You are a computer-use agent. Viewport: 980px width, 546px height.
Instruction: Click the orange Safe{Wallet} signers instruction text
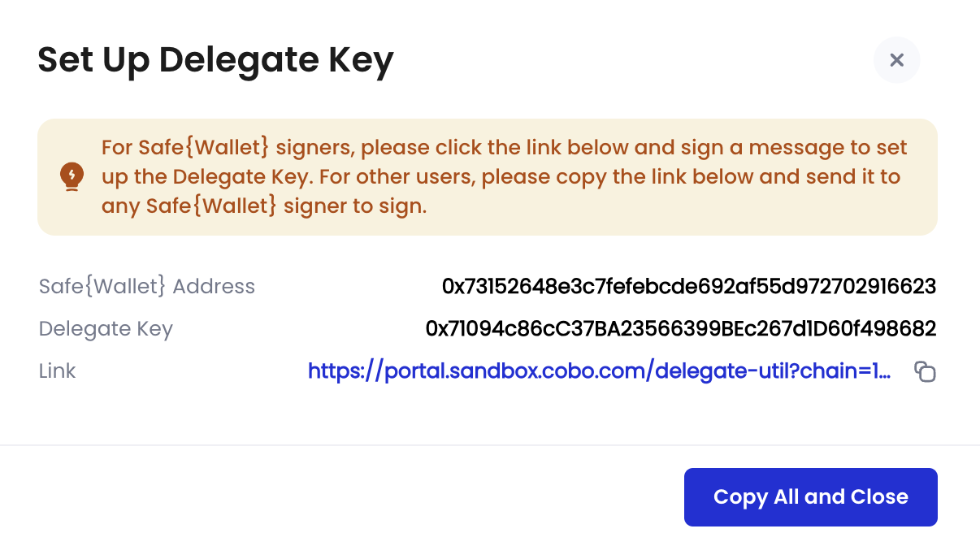click(505, 177)
